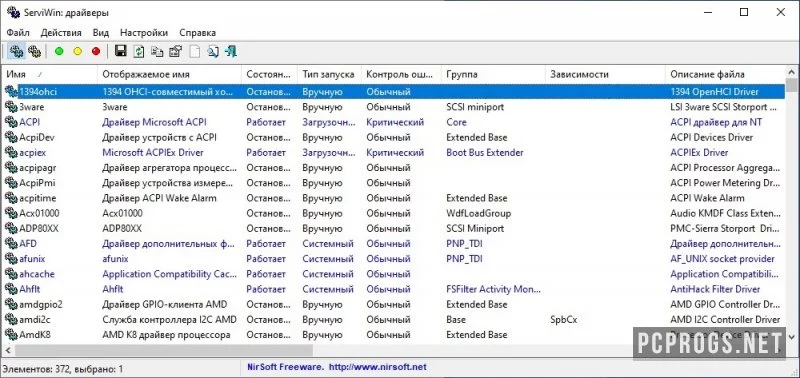This screenshot has width=800, height=378.
Task: Switch to the services list view icon
Action: (x=34, y=51)
